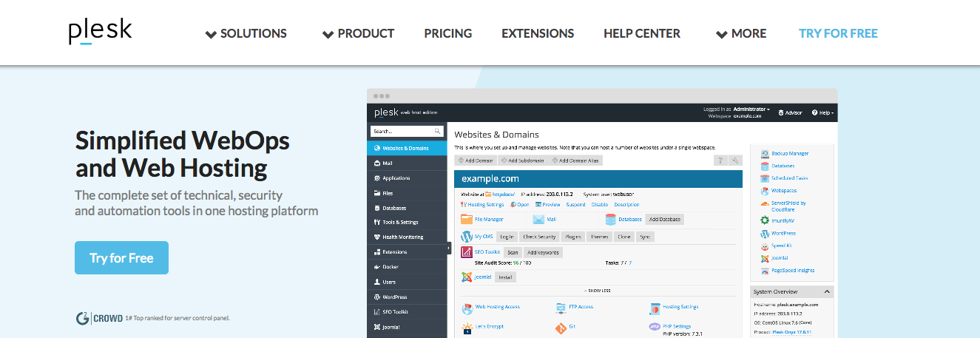Click the Add Domain button
This screenshot has height=338, width=980.
[475, 160]
